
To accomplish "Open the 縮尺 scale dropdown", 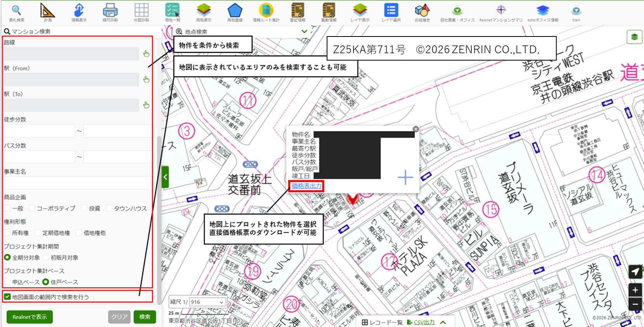I will [208, 302].
